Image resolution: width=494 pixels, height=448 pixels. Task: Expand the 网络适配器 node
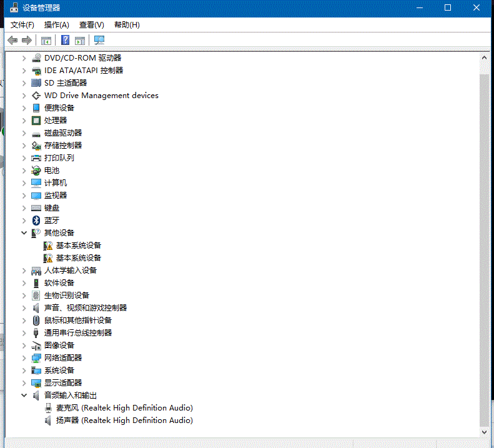(24, 358)
